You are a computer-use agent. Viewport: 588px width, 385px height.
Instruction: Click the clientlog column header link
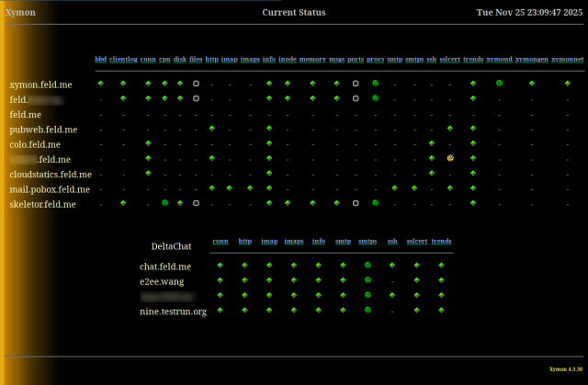(x=123, y=59)
